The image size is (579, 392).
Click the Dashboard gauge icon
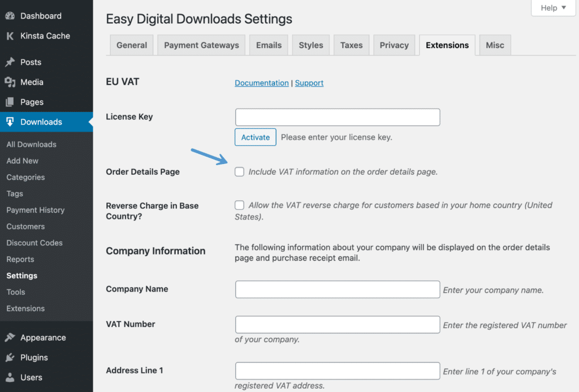tap(10, 16)
